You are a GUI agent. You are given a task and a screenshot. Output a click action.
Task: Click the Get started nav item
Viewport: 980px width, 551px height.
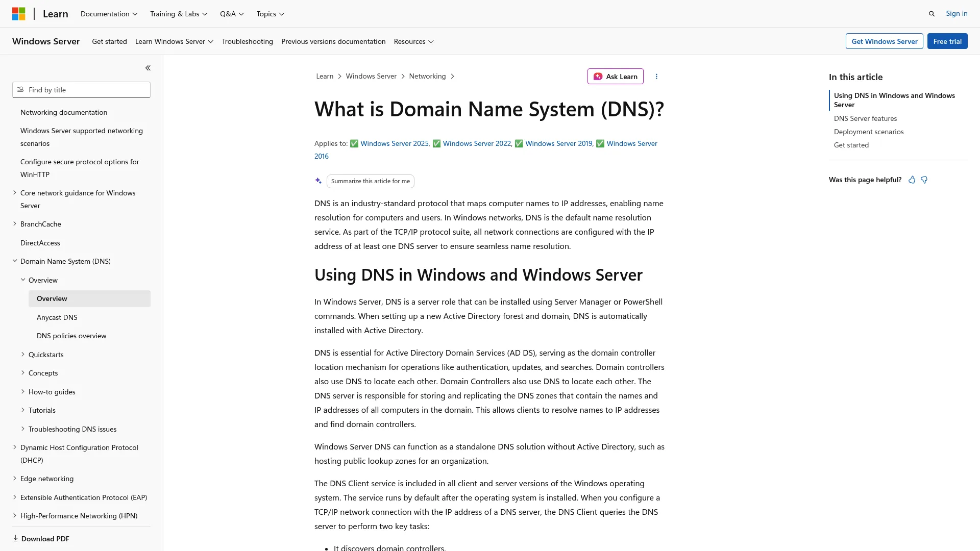click(x=109, y=41)
